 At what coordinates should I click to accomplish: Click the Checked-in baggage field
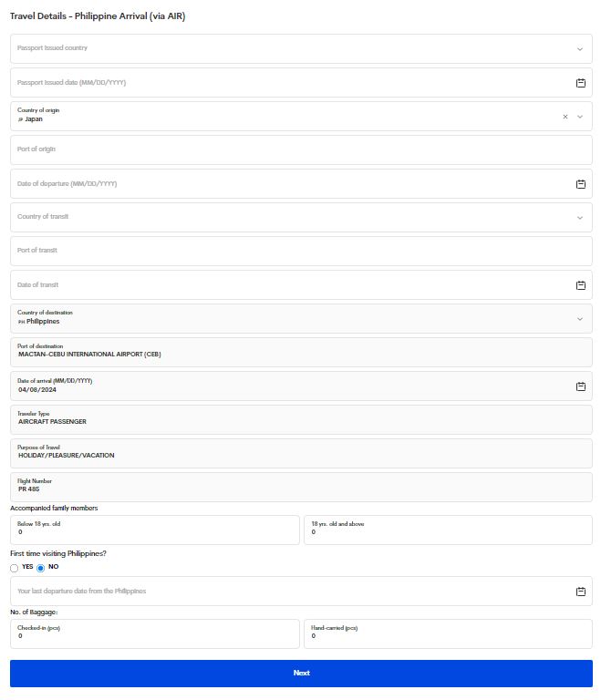tap(155, 633)
